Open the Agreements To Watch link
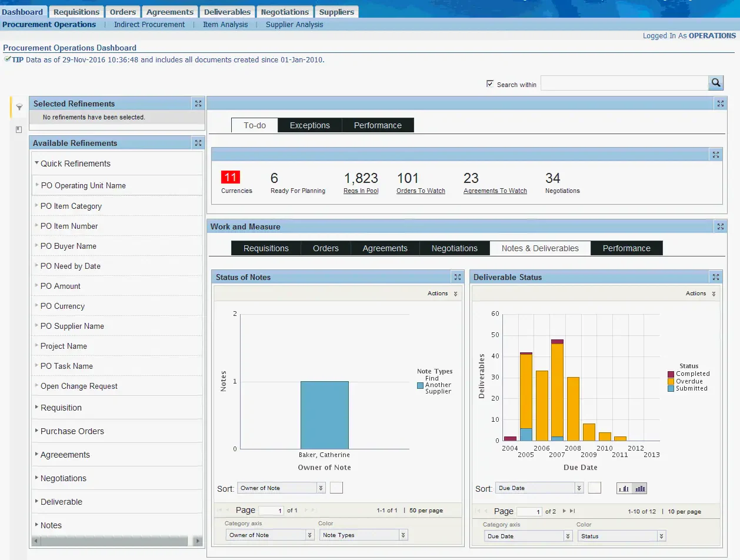Image resolution: width=740 pixels, height=560 pixels. pos(495,191)
